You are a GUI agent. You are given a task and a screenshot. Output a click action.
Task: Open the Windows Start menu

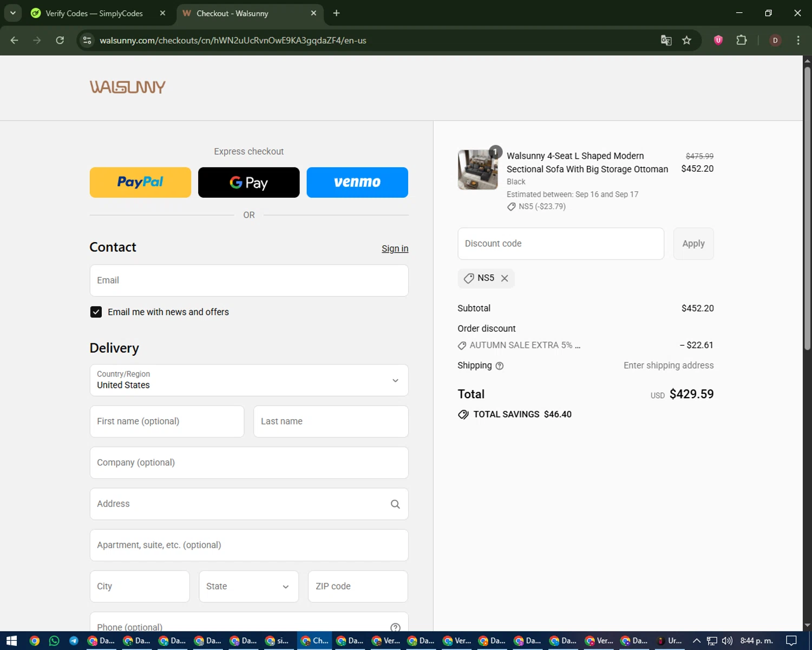(x=11, y=641)
